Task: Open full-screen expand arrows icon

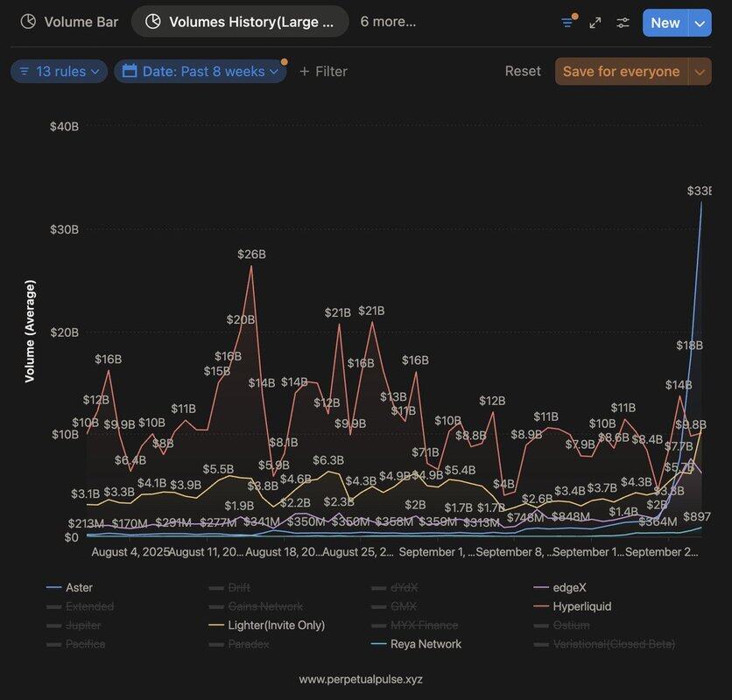Action: (595, 23)
